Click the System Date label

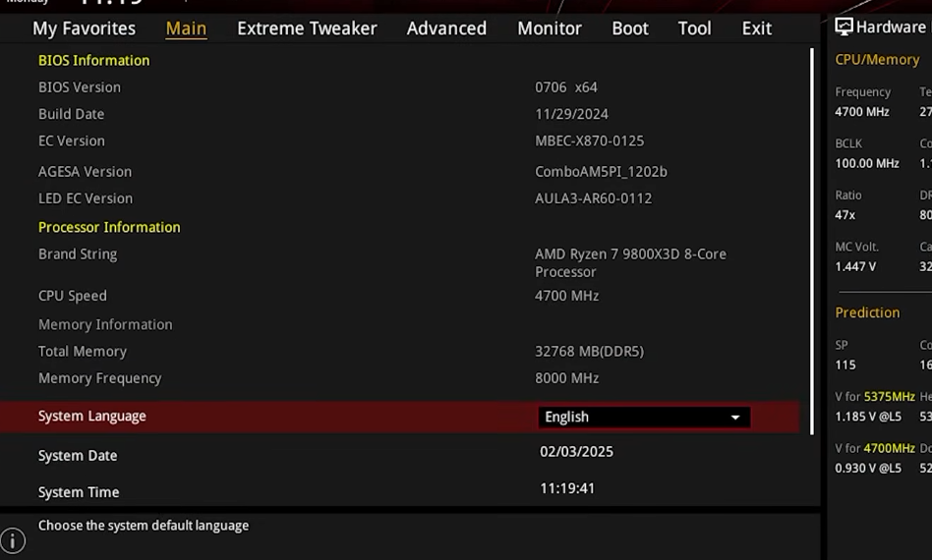[x=78, y=456]
